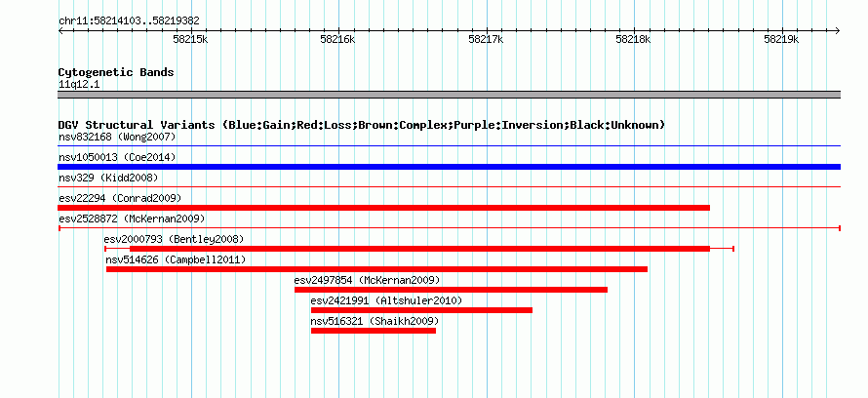868x398 pixels.
Task: Click the 11q12.1 band label
Action: 79,85
